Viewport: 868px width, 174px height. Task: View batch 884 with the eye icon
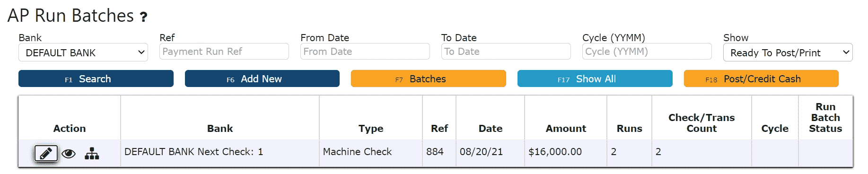pos(69,154)
